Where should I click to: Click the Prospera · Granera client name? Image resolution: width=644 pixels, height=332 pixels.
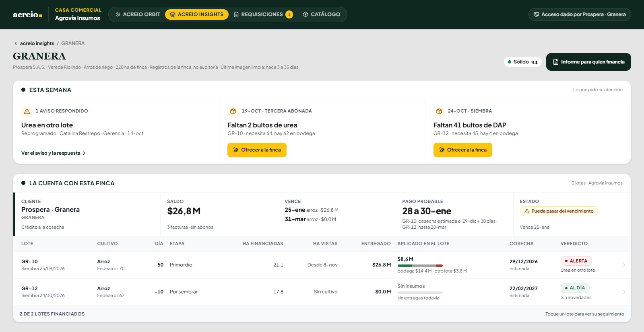pos(50,209)
